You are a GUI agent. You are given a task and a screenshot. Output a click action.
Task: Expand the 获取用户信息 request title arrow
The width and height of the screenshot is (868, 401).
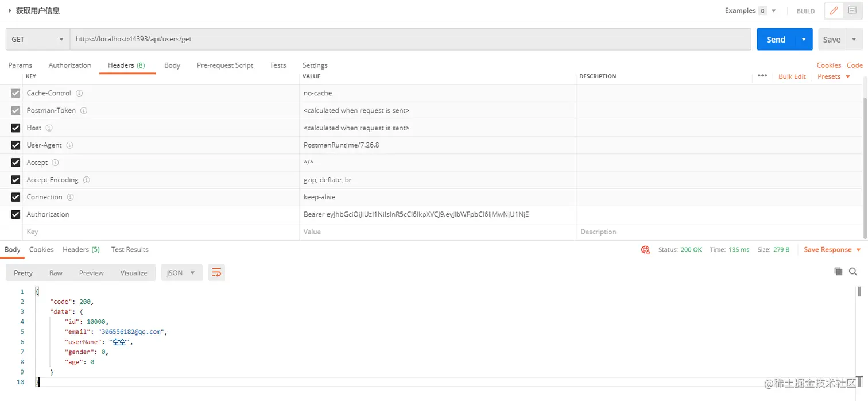pos(10,10)
